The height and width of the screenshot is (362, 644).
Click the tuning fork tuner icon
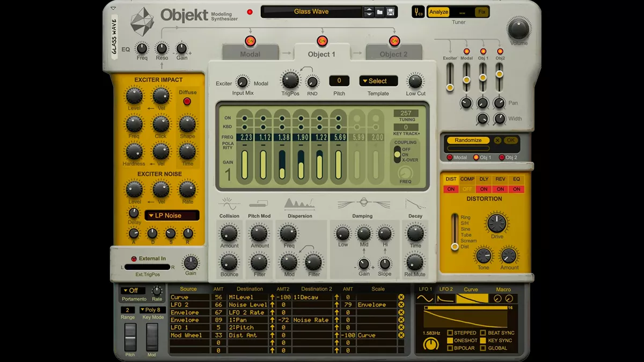pos(418,12)
